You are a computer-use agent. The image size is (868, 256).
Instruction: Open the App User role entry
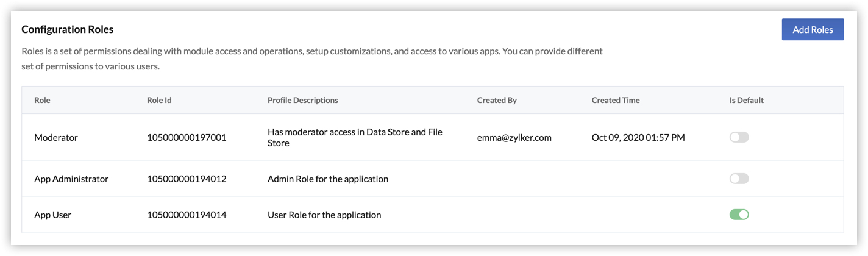pos(53,215)
